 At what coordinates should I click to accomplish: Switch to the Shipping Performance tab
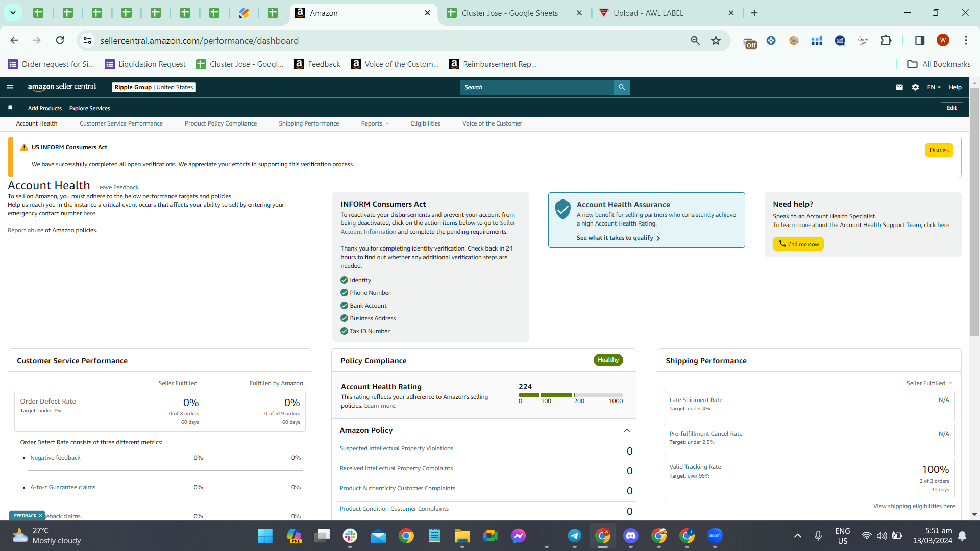click(x=309, y=123)
